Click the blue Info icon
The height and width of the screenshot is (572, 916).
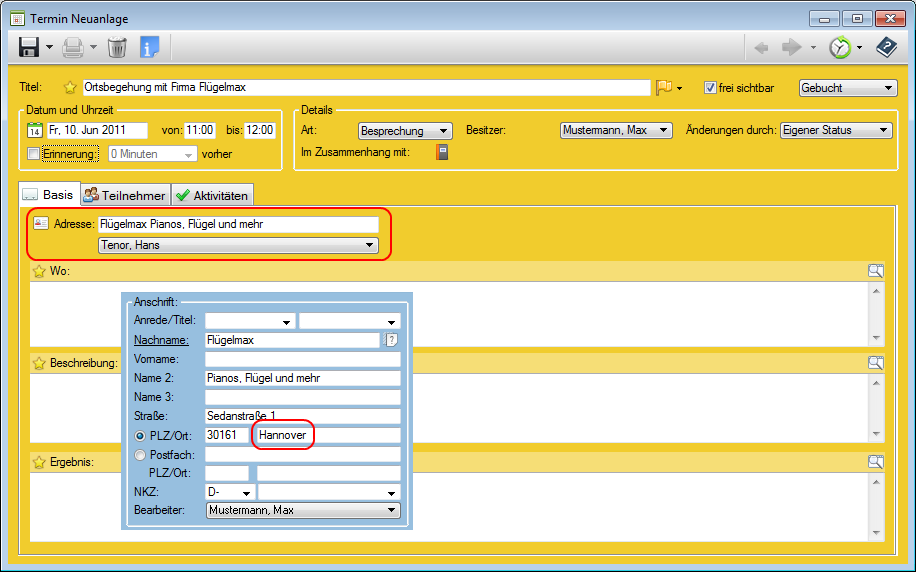pos(150,47)
